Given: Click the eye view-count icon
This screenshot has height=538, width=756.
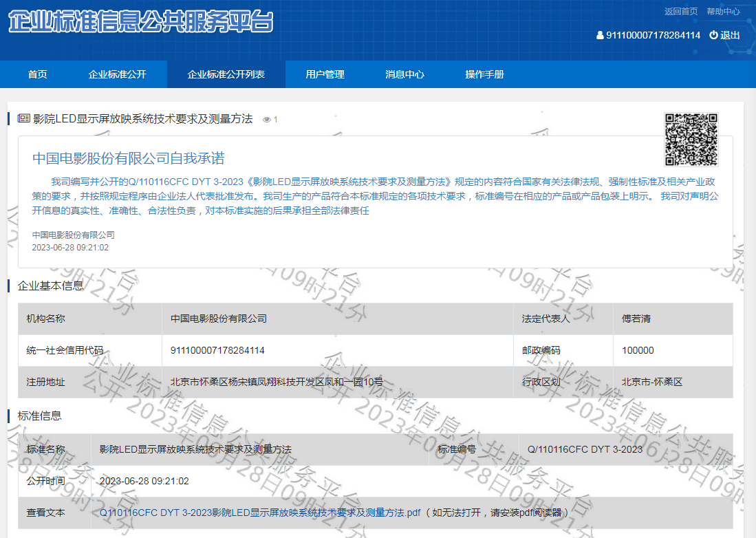Looking at the screenshot, I should coord(266,120).
